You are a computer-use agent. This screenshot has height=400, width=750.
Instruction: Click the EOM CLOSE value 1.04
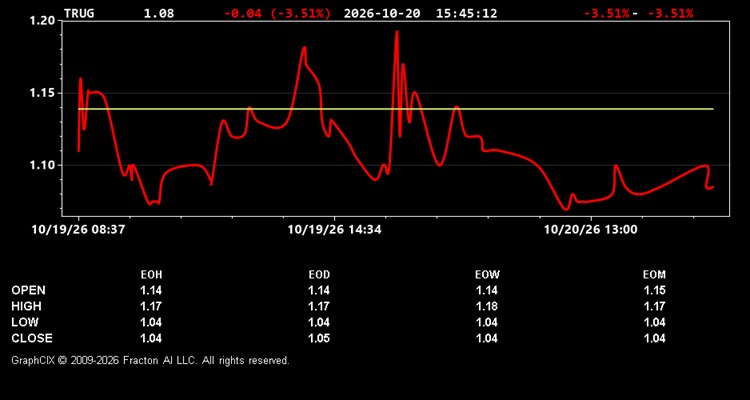(x=654, y=338)
